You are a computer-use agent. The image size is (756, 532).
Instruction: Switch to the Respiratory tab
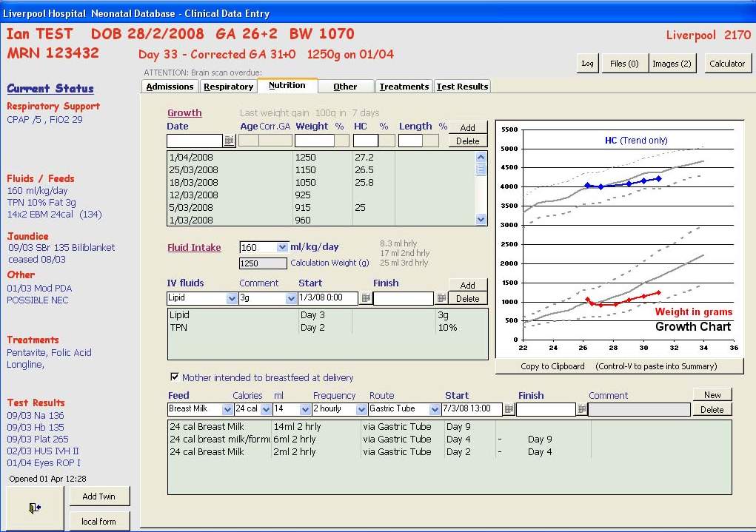(228, 87)
